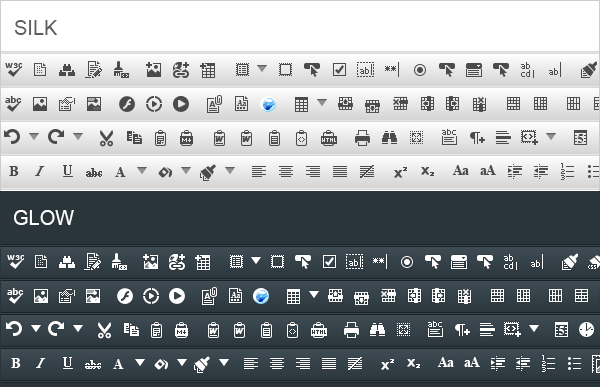The width and height of the screenshot is (600, 387).
Task: Insert a checkbox form element from Silk toolbar
Action: click(339, 70)
